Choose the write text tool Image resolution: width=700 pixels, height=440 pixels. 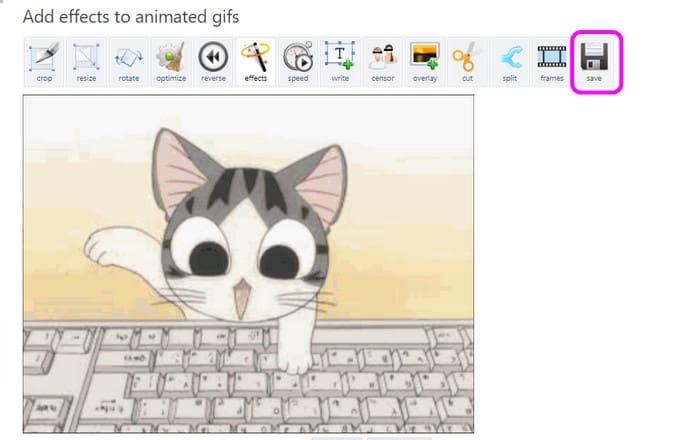(x=340, y=62)
